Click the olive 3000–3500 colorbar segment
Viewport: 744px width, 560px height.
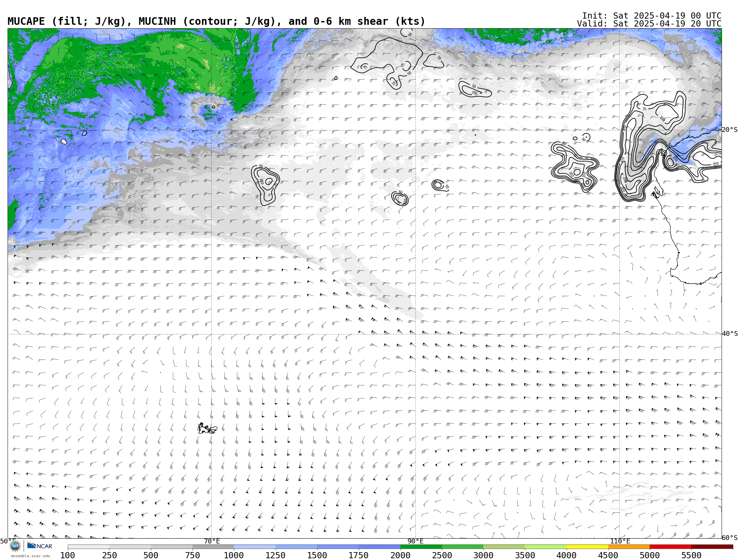point(504,547)
